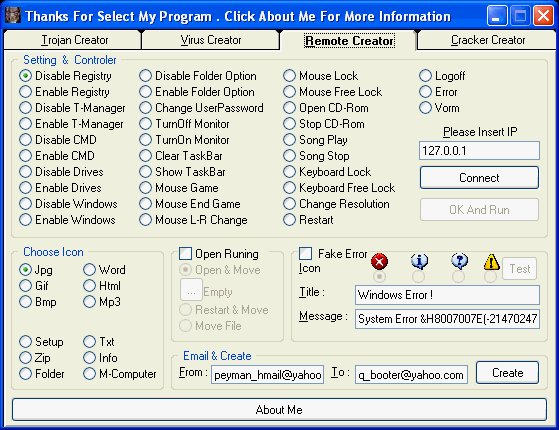Click the Connect button
The image size is (559, 430).
coord(479,178)
